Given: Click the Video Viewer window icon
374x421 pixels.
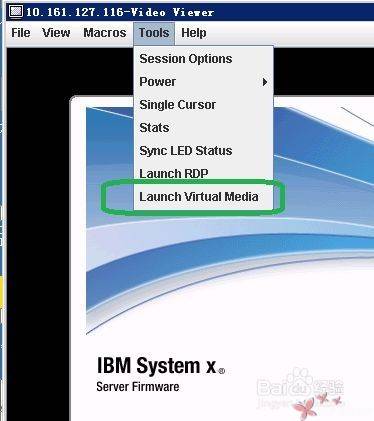Looking at the screenshot, I should pos(16,11).
